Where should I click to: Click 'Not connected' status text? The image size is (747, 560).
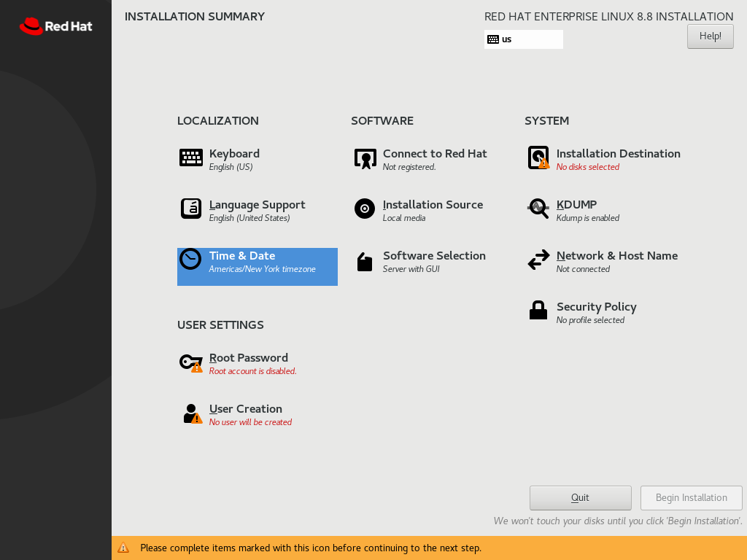pos(583,269)
